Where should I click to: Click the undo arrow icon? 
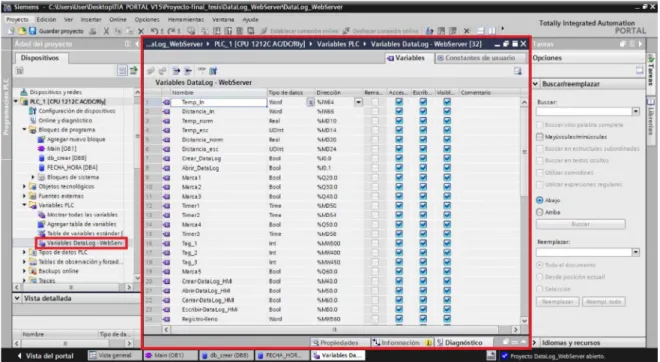(154, 31)
